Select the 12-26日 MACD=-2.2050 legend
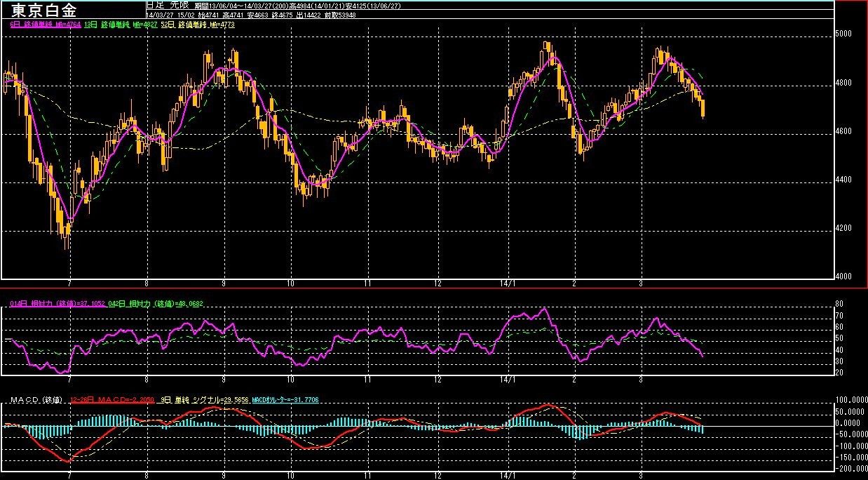Viewport: 868px width, 480px height. pos(112,400)
